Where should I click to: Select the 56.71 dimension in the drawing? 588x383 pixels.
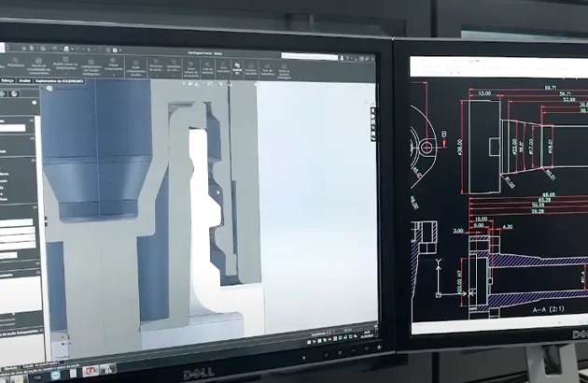[x=565, y=93]
